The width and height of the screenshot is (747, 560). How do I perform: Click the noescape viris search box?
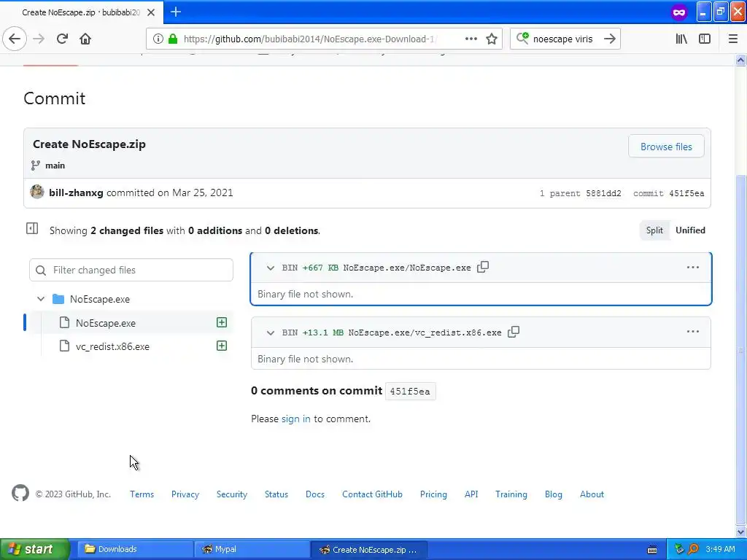coord(565,39)
